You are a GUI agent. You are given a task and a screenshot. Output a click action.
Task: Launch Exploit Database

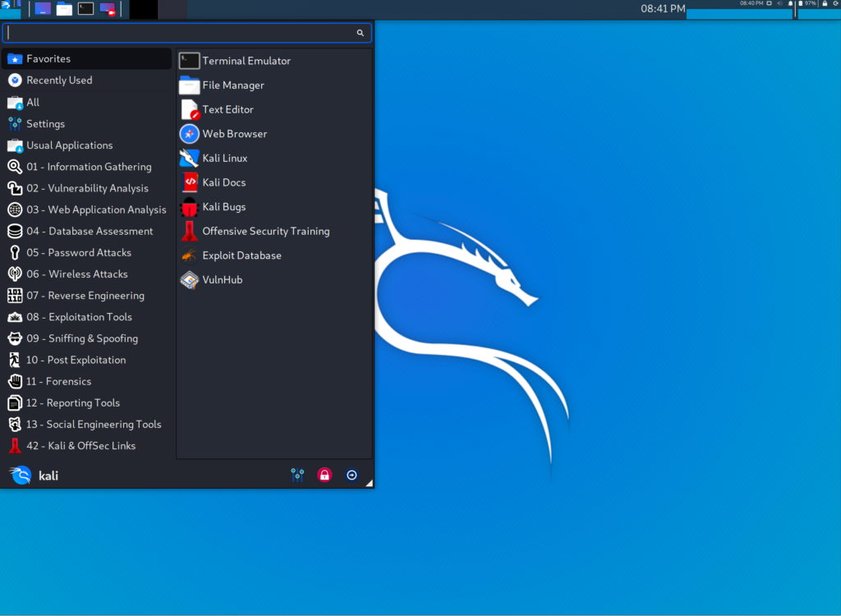click(274, 255)
